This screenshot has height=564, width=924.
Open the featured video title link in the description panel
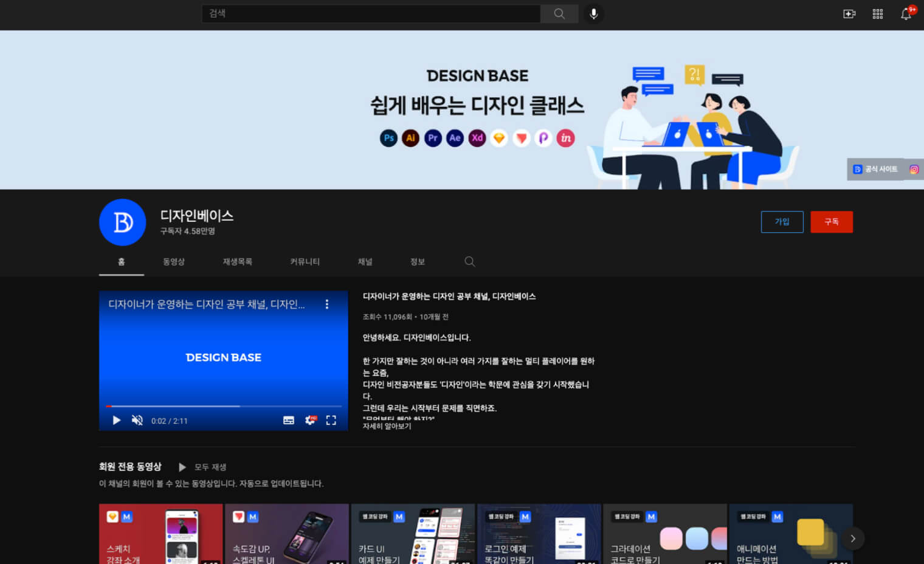coord(449,297)
